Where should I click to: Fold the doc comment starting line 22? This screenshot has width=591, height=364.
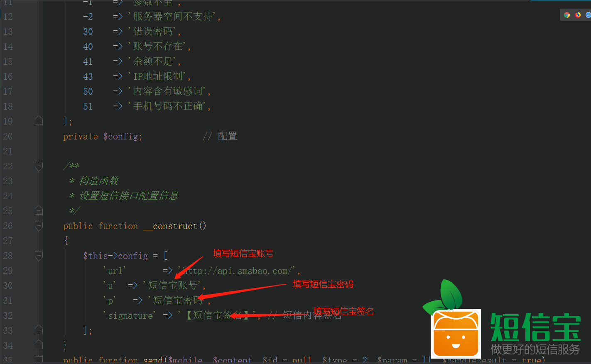pyautogui.click(x=39, y=166)
